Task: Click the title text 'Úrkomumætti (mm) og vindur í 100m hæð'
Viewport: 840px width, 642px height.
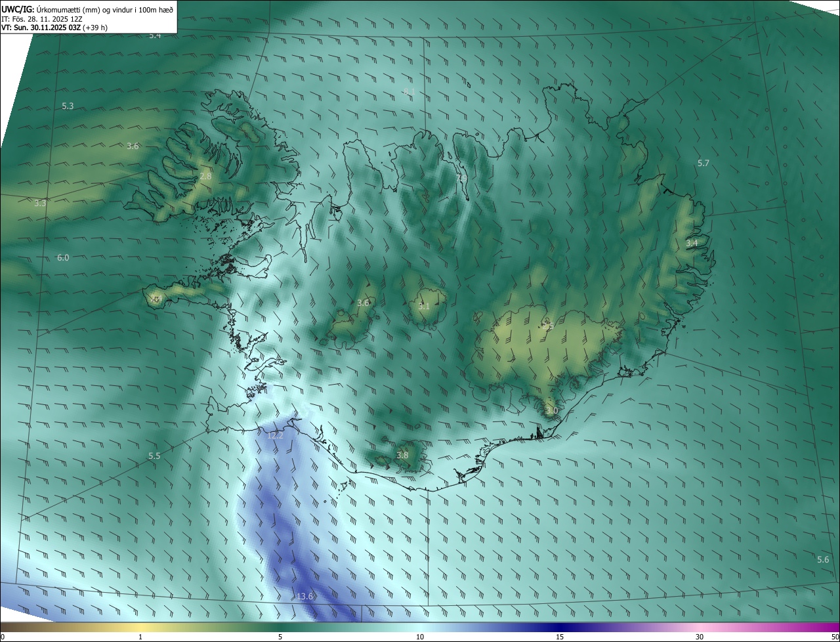Action: 104,9
